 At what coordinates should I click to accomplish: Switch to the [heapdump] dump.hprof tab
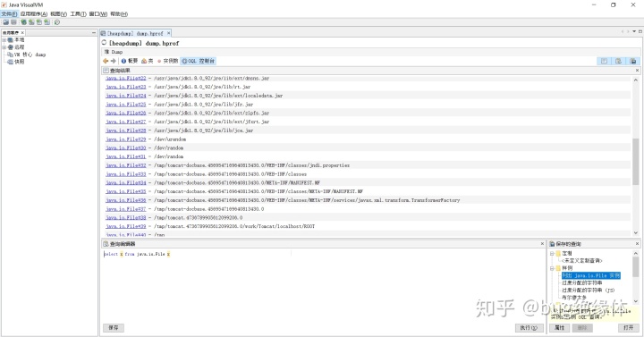click(x=135, y=33)
